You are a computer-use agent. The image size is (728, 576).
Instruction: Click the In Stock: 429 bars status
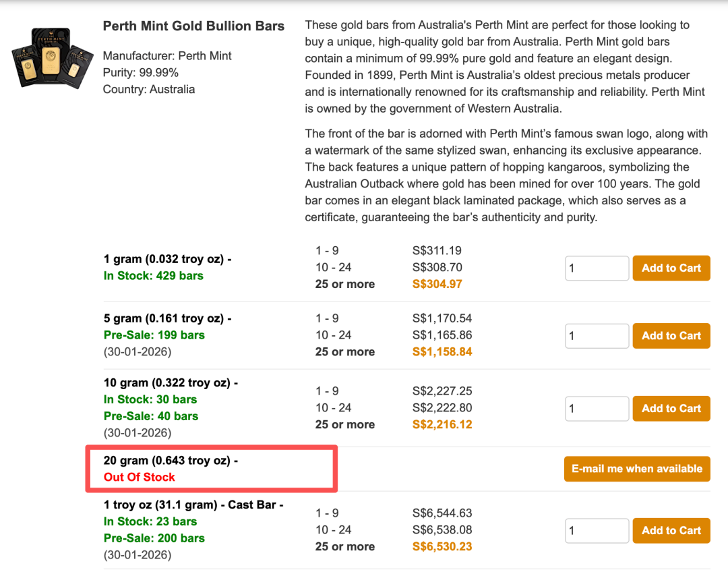pos(153,276)
